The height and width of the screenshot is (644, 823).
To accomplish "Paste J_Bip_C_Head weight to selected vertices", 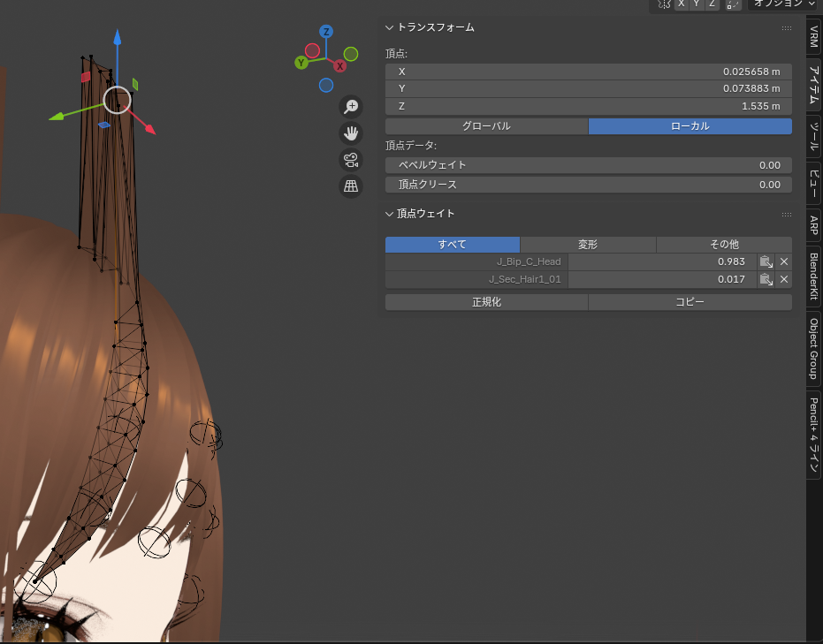I will (x=766, y=261).
